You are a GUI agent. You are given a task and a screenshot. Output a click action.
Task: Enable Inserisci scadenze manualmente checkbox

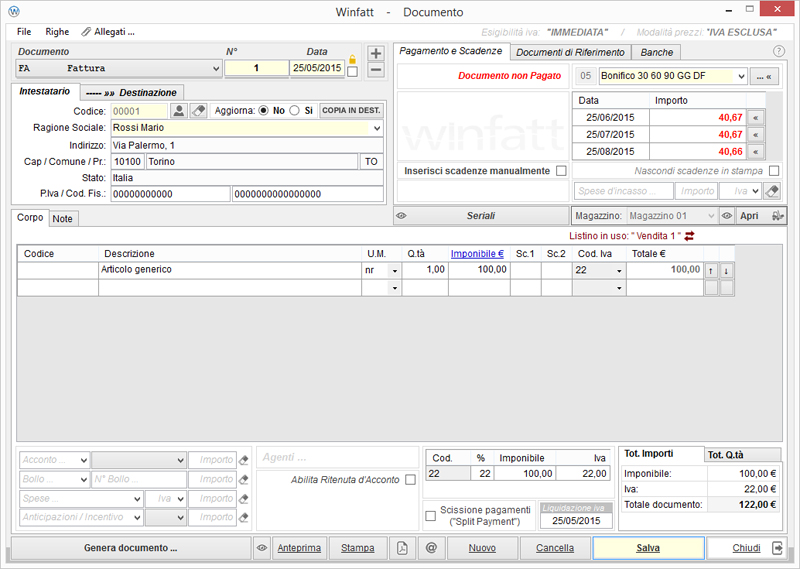(561, 171)
